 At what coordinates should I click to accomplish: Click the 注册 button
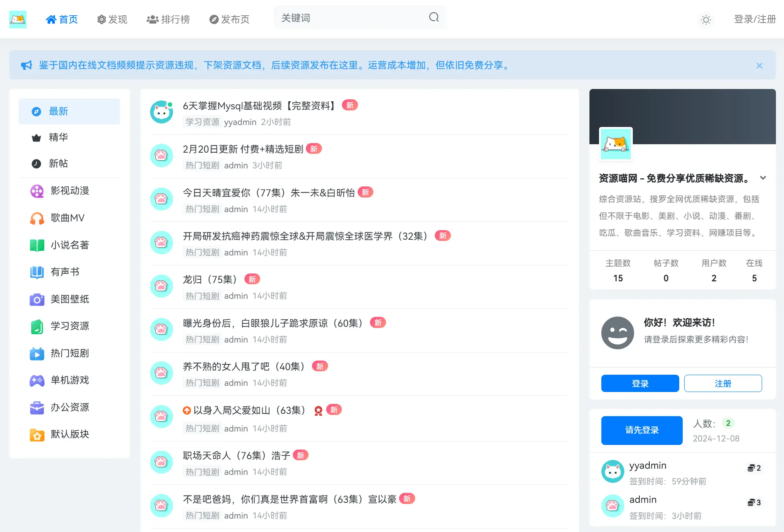(x=723, y=383)
